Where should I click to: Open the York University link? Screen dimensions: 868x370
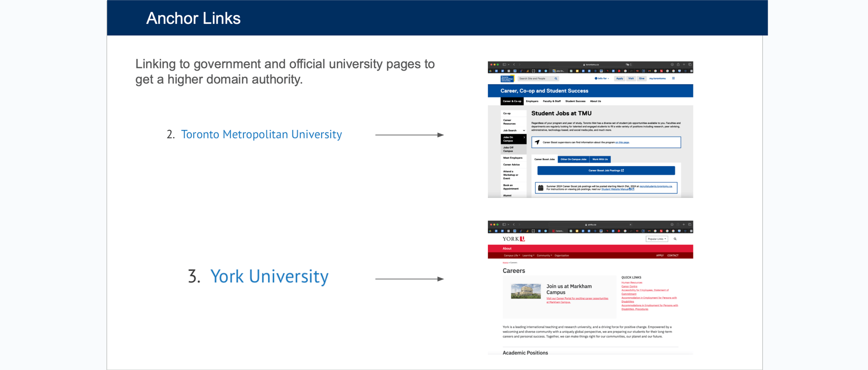point(269,276)
